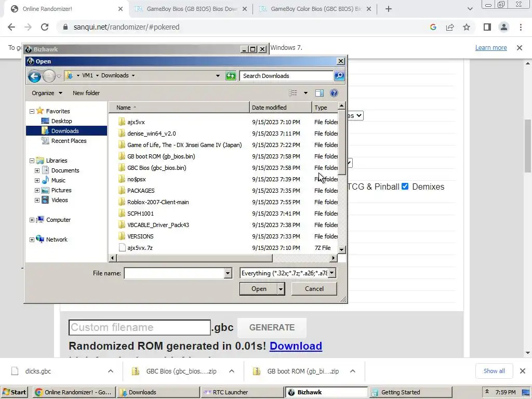532x399 pixels.
Task: Switch to the Online Randomizer tab
Action: tap(66, 9)
